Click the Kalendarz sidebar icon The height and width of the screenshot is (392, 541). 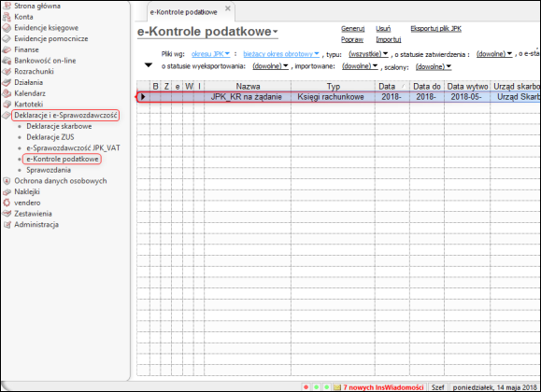pyautogui.click(x=7, y=93)
